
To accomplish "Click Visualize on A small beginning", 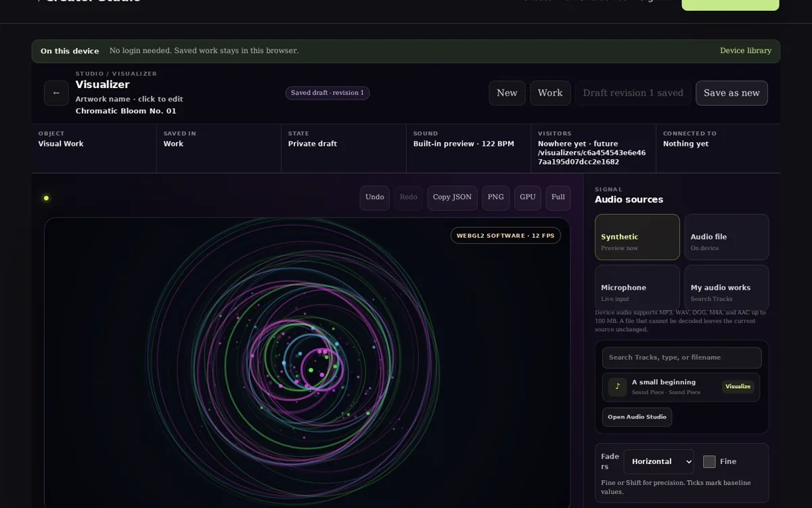I will coord(738,387).
